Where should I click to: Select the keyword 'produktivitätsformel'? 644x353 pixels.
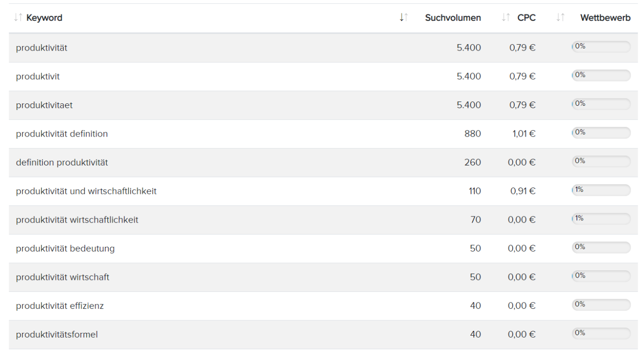point(57,334)
